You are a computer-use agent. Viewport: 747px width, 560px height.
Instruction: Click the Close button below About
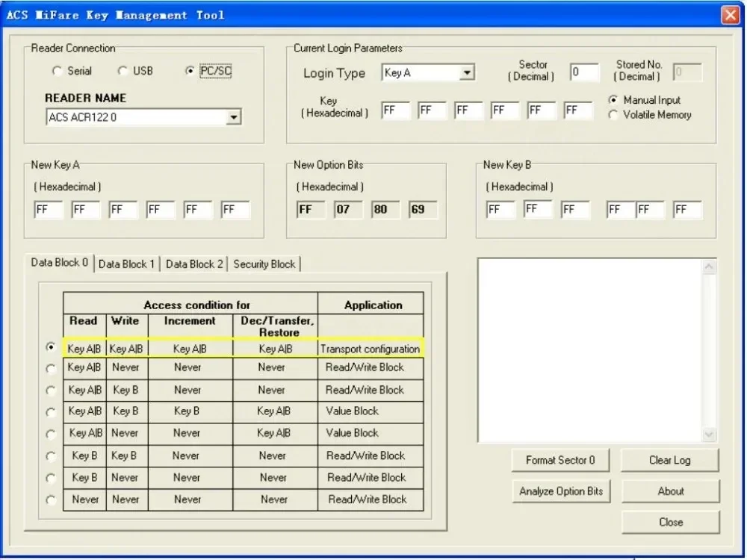click(x=670, y=522)
